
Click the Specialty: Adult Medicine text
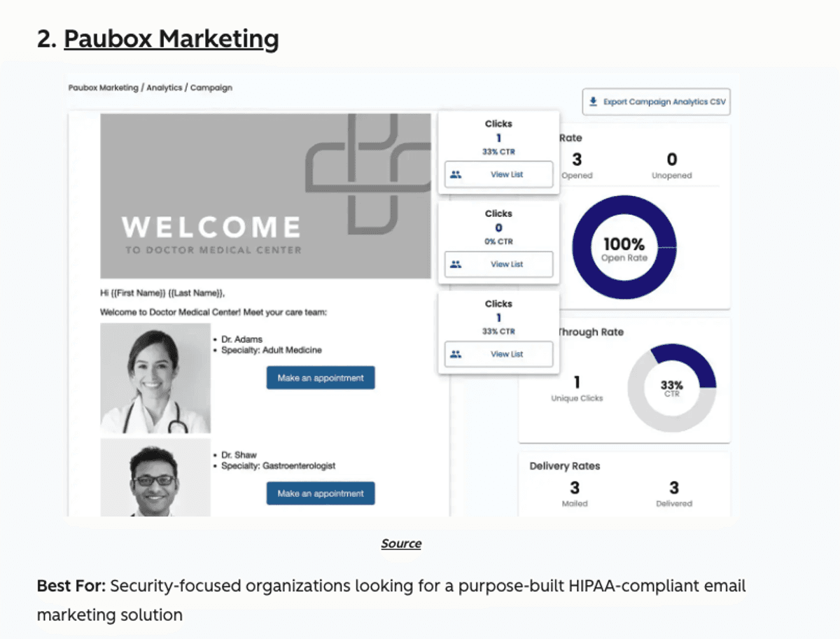coord(272,350)
